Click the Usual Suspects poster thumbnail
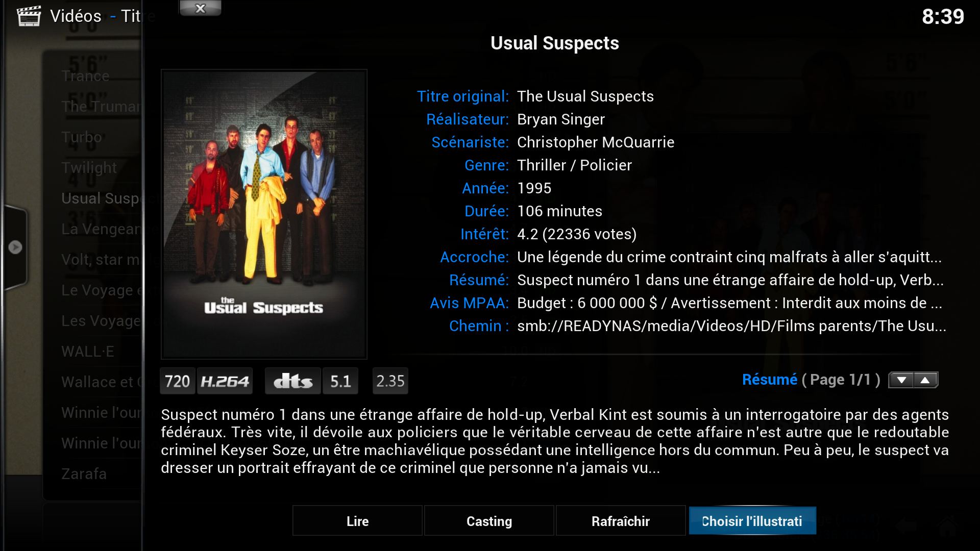This screenshot has width=980, height=551. tap(264, 214)
